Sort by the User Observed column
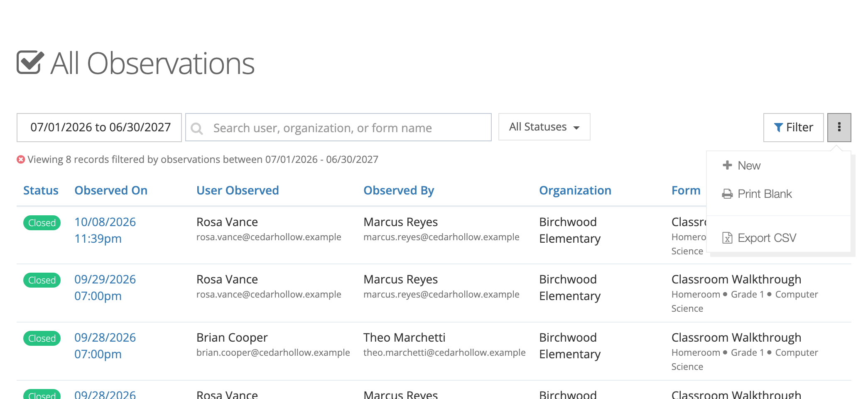 (238, 190)
